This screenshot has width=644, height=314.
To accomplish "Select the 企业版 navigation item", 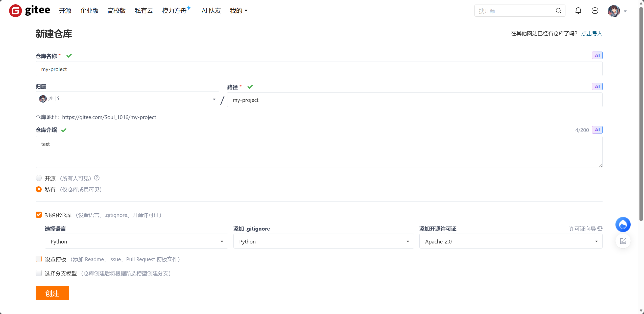I will click(89, 11).
